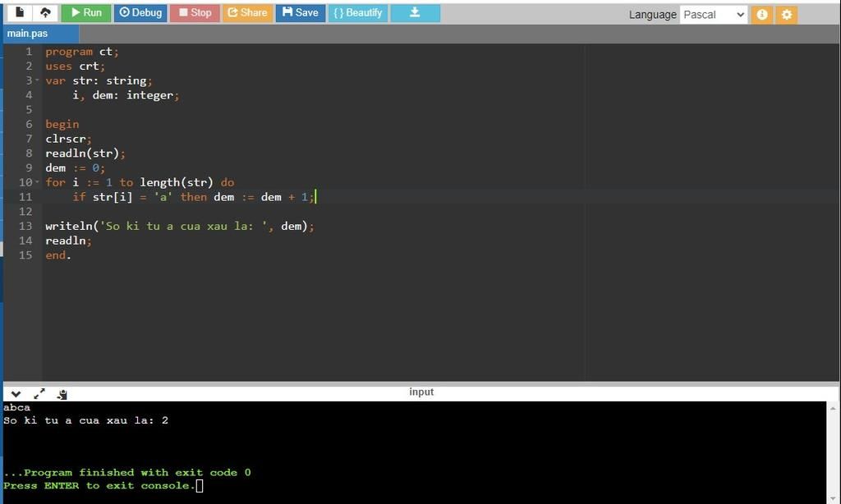Click the 'abca' console input line
The width and height of the screenshot is (841, 504).
(16, 407)
